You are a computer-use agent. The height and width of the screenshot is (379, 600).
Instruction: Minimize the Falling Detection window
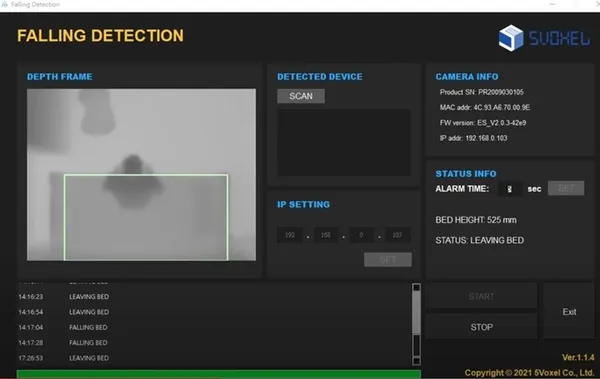552,4
